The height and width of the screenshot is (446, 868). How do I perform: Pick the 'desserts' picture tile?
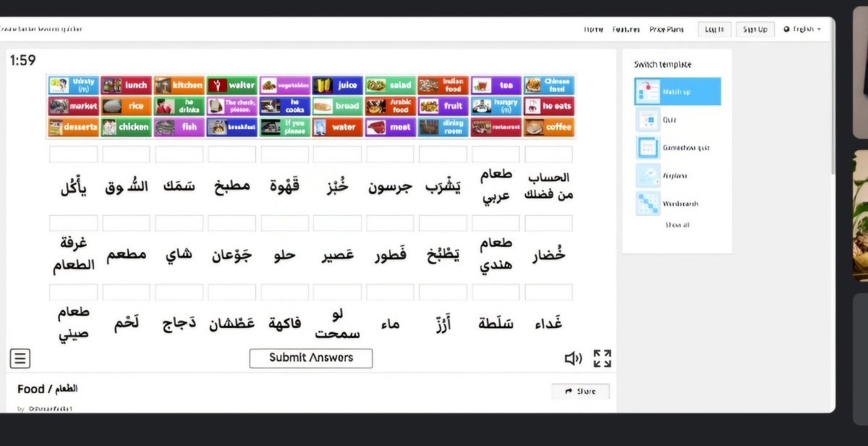tap(73, 127)
